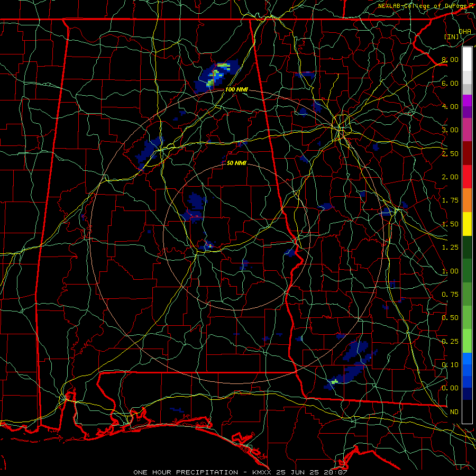Click the 3.00 scale value

[450, 130]
